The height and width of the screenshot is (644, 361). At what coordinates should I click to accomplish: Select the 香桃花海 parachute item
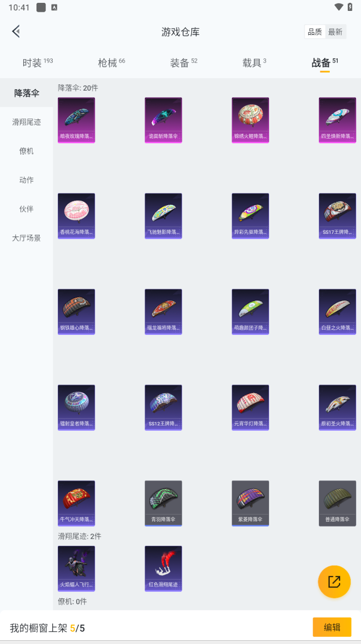pos(76,216)
